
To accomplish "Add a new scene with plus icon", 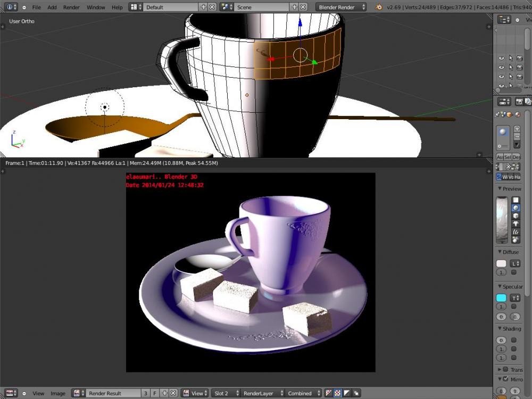I will point(294,7).
